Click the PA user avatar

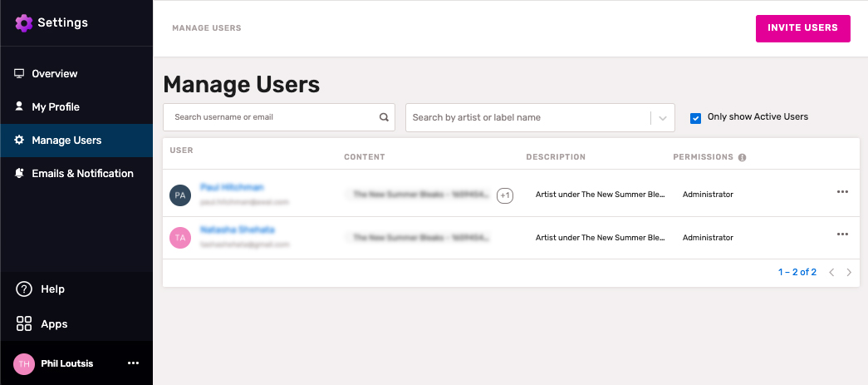pos(180,195)
